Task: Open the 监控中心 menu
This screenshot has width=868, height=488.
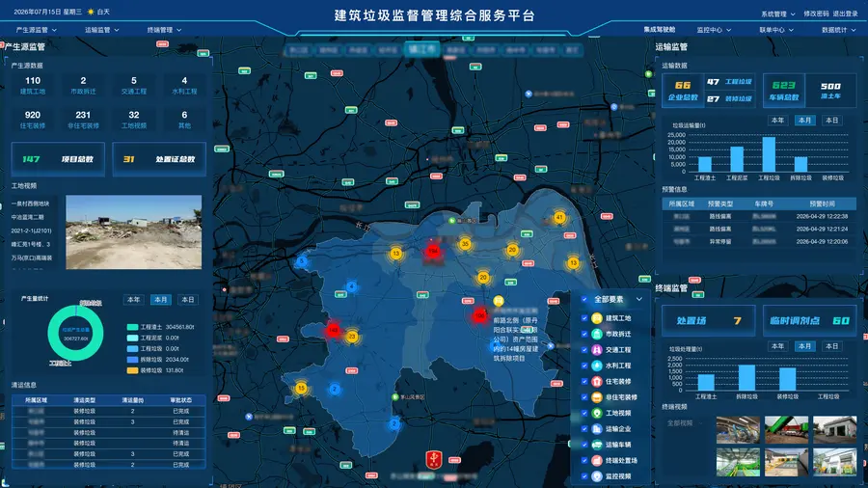Action: (x=714, y=30)
